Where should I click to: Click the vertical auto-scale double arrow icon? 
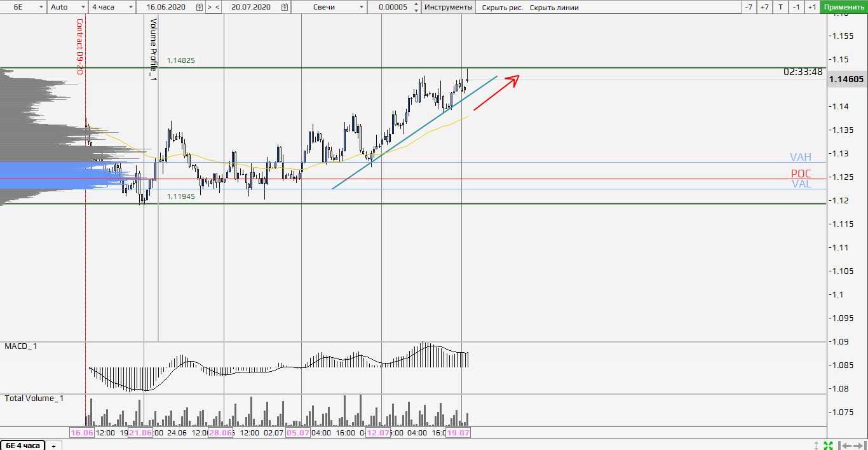817,445
